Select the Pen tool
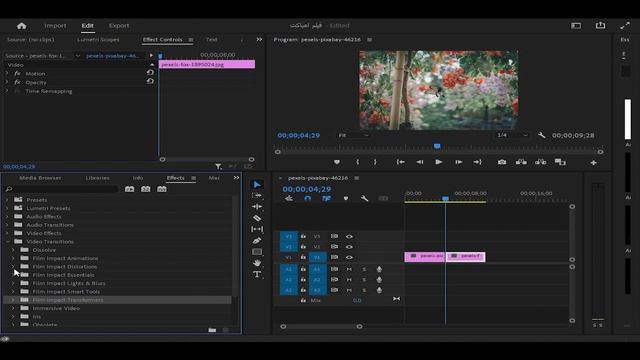 pos(257,241)
